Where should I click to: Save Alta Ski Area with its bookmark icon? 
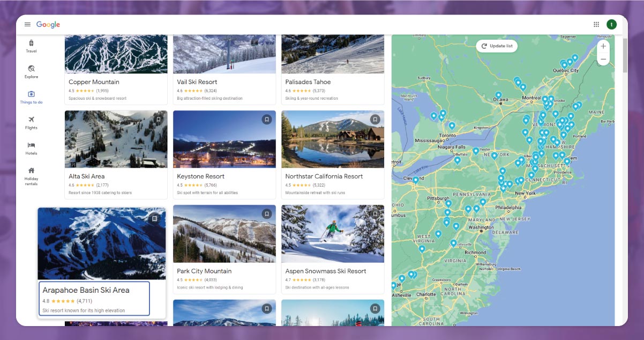click(x=159, y=119)
